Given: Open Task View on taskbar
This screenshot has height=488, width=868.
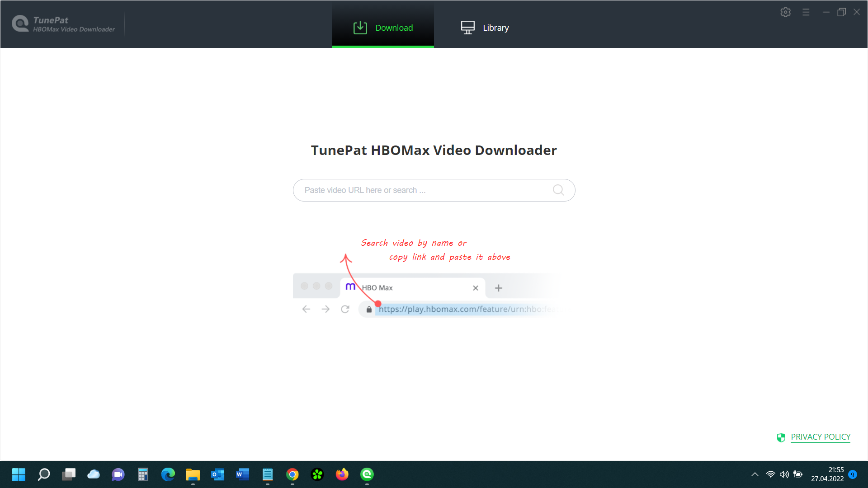Looking at the screenshot, I should pos(69,474).
